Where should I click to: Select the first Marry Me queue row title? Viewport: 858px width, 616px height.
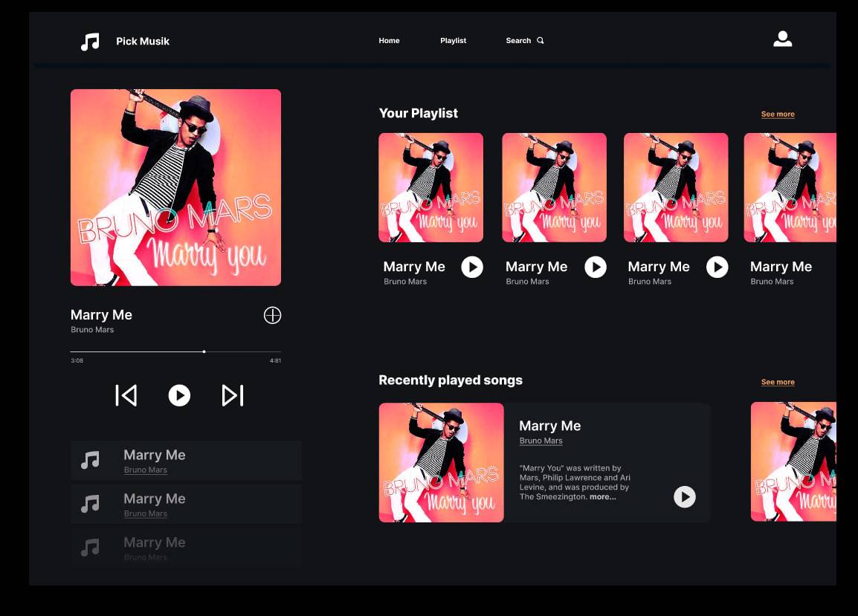pyautogui.click(x=155, y=455)
